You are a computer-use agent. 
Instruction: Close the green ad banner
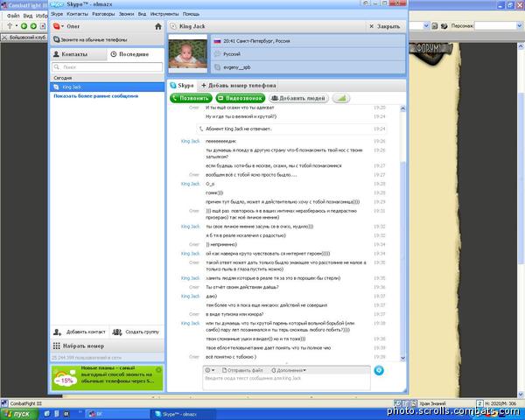pos(158,370)
